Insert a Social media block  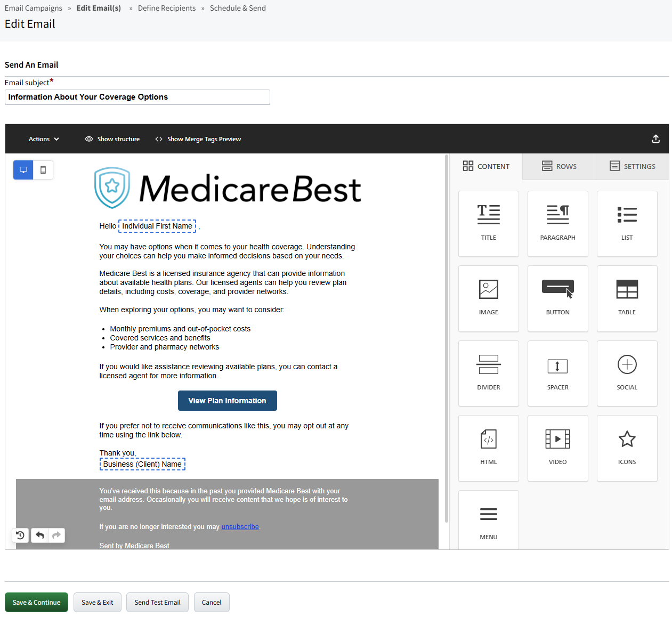pos(627,373)
